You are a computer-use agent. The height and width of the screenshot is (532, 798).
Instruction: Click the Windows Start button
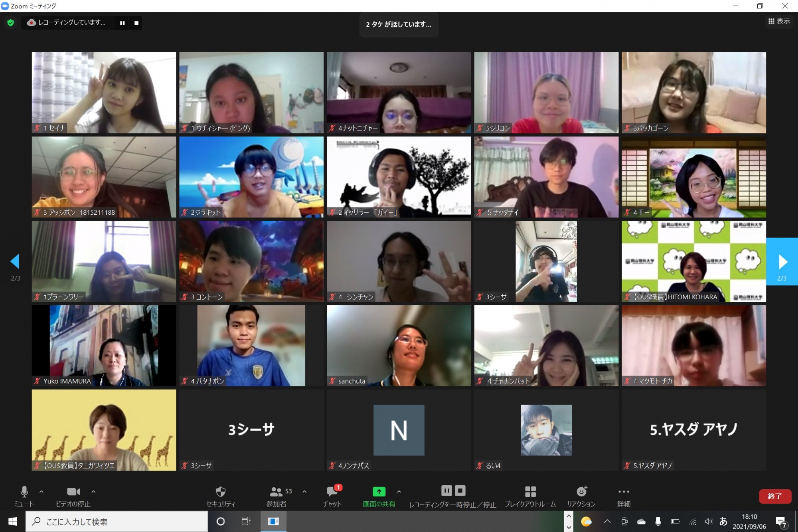pos(12,522)
